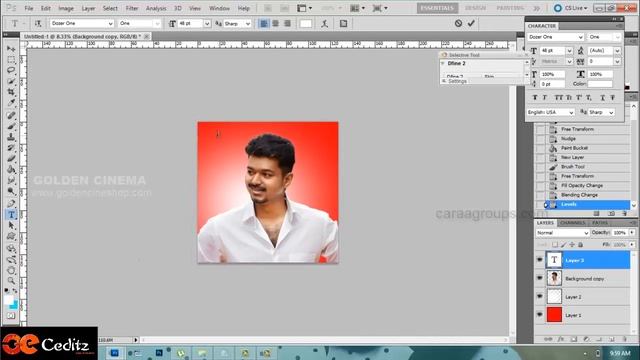Left align text in options bar
This screenshot has height=360, width=640.
pos(264,24)
